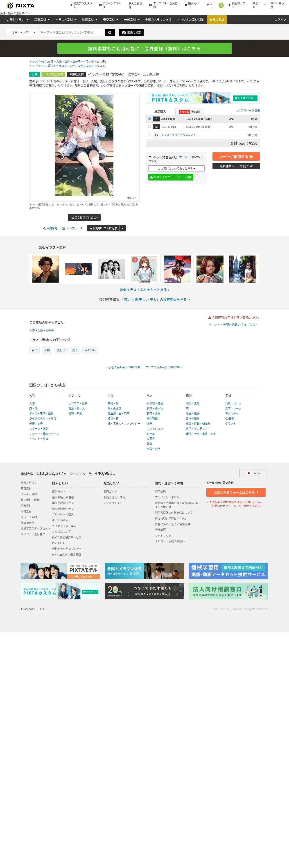This screenshot has width=289, height=868.
Task: Open the 写真・イラスト search type dropdown
Action: pos(22,32)
